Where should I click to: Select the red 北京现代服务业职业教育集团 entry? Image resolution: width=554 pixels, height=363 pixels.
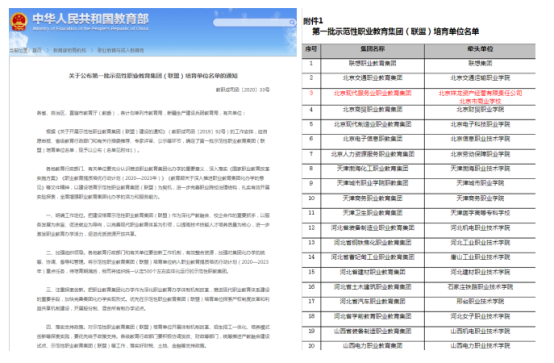[372, 93]
